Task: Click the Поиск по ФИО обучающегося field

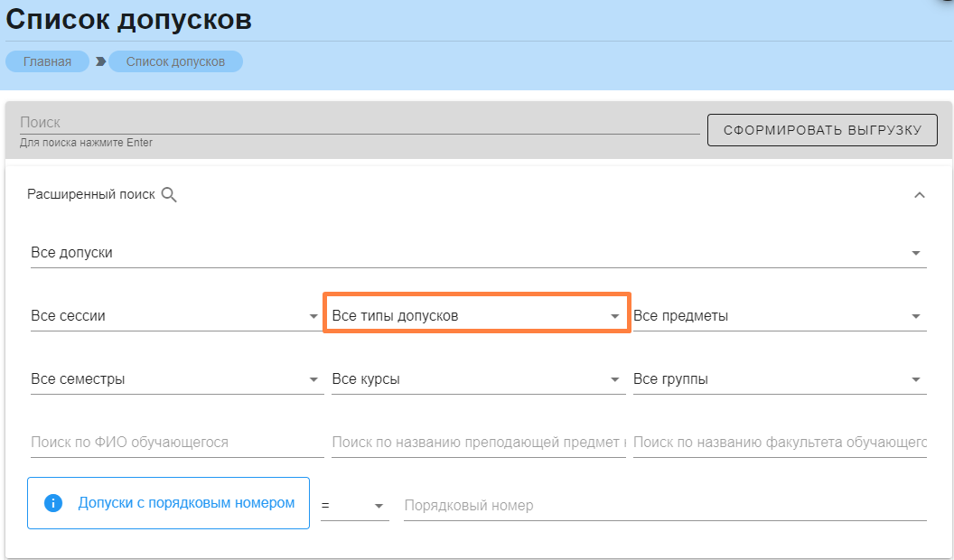Action: [x=175, y=443]
